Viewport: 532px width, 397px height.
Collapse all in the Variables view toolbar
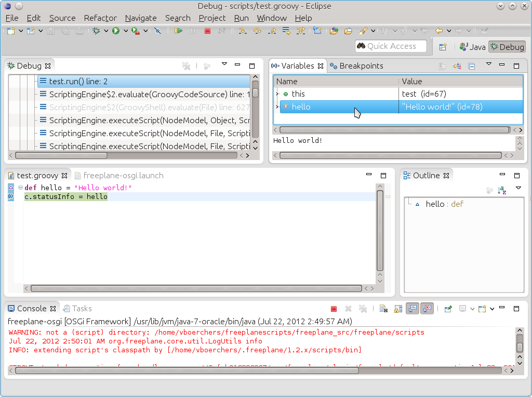[471, 66]
